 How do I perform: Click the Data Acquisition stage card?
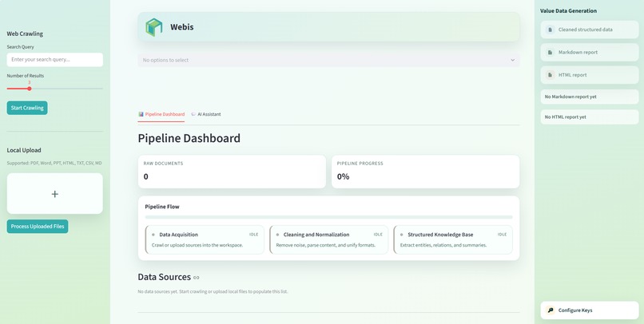[205, 239]
